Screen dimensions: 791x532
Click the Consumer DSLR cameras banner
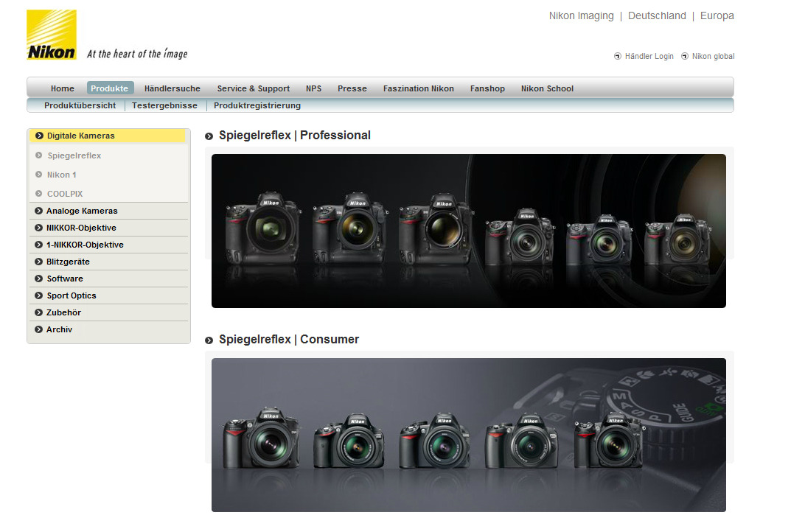coord(469,435)
